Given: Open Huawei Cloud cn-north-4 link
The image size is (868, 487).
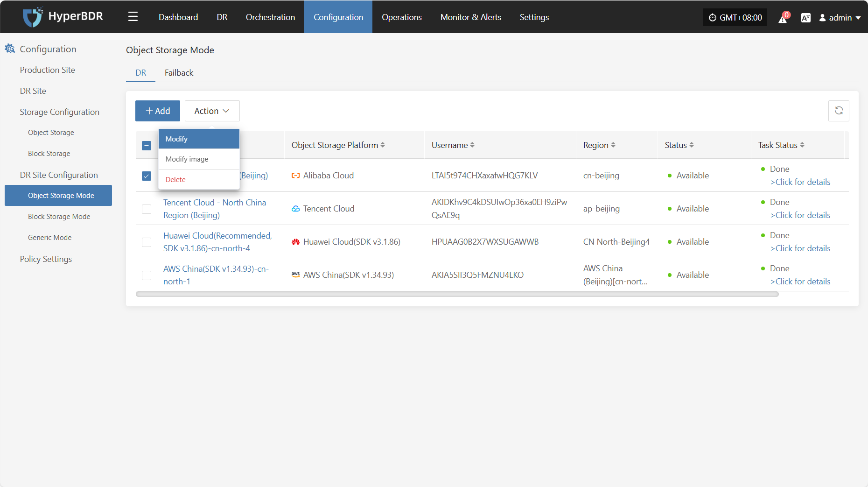Looking at the screenshot, I should pyautogui.click(x=217, y=242).
